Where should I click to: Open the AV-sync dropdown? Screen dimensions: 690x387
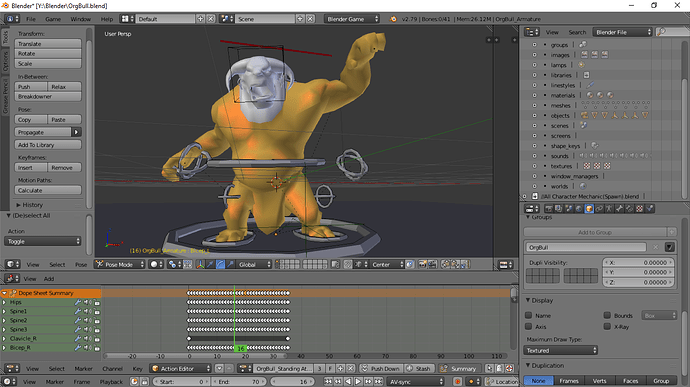pos(415,381)
